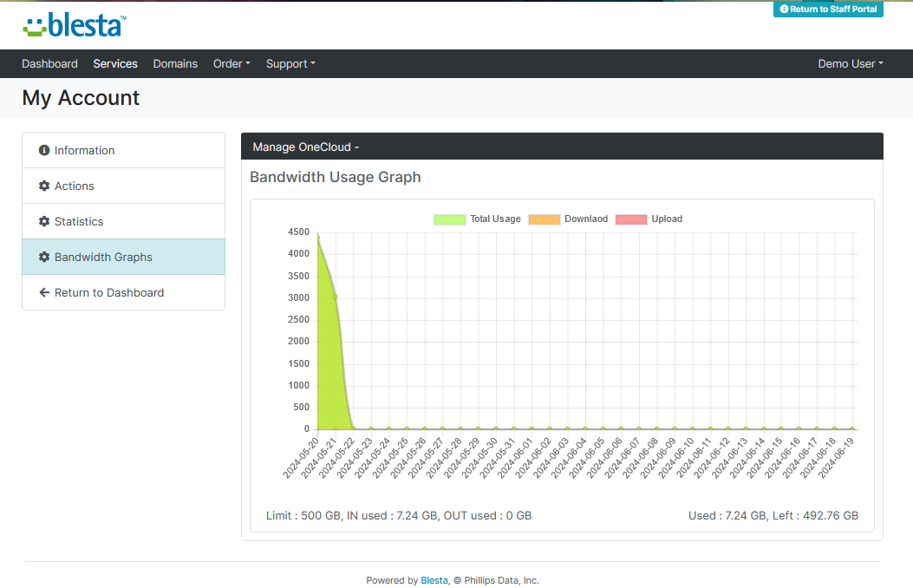Image resolution: width=913 pixels, height=588 pixels.
Task: Open the Domains nav item
Action: coord(175,63)
